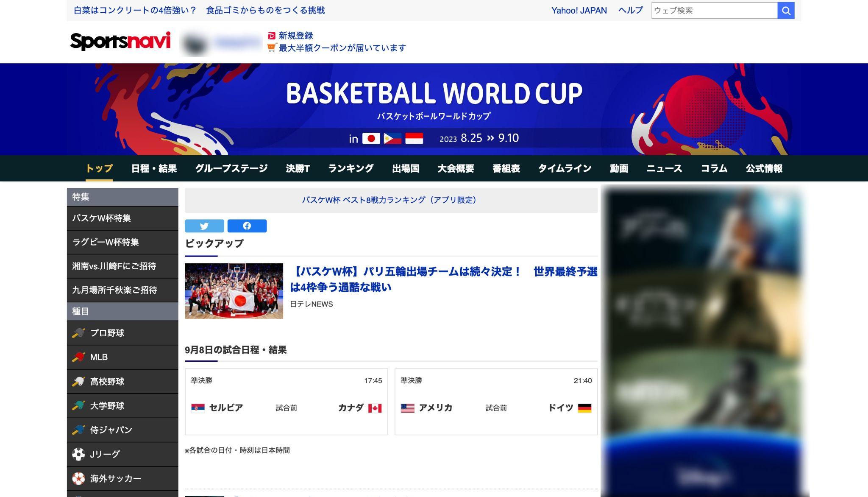Open the パリ五輪出場チーム article headline
This screenshot has width=868, height=497.
(444, 279)
